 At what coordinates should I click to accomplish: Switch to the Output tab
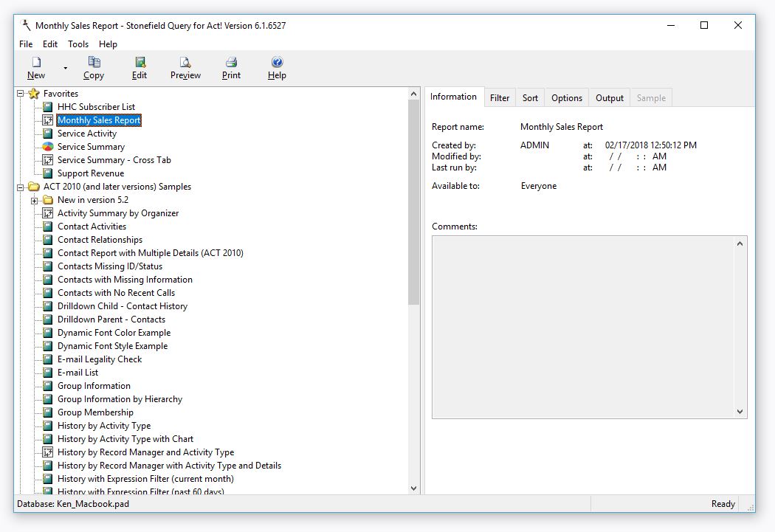coord(610,98)
